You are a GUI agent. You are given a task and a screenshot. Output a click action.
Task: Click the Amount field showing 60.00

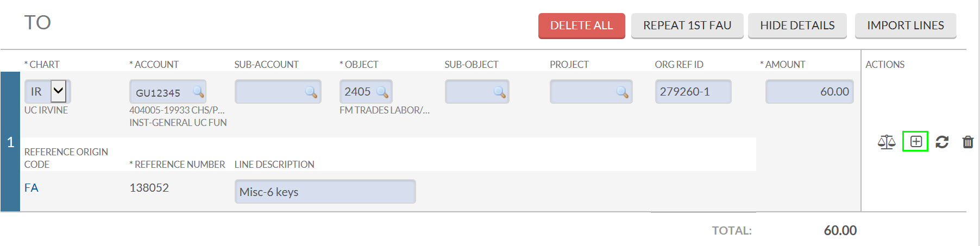[809, 92]
